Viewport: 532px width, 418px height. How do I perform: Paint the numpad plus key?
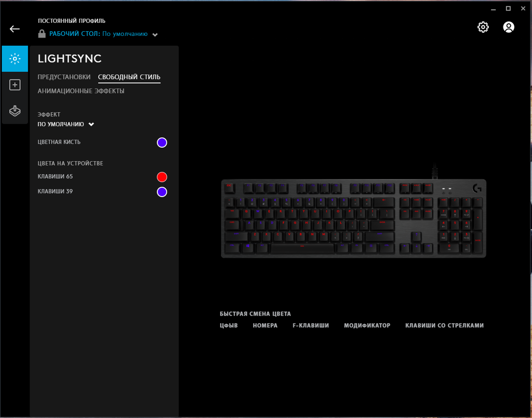tap(477, 220)
